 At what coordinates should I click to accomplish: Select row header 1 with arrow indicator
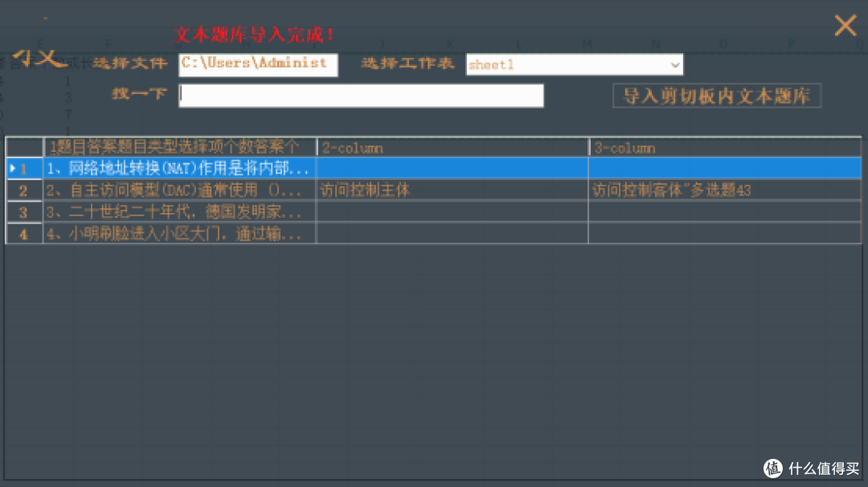[x=24, y=168]
